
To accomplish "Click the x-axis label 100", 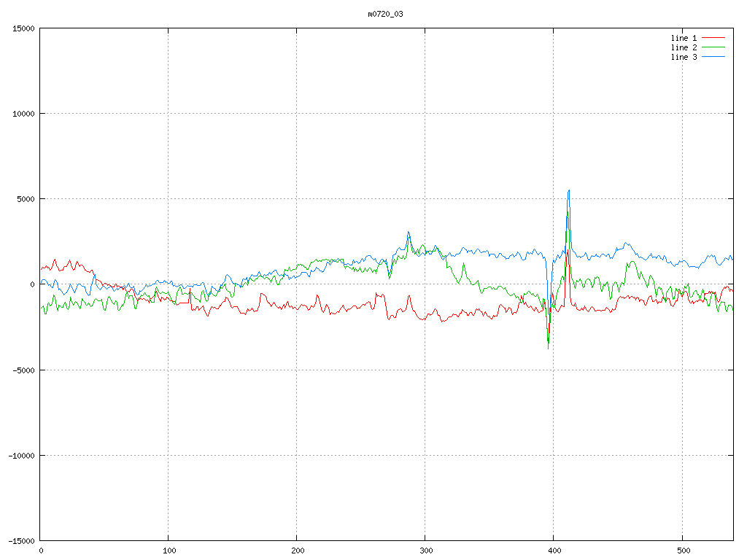I will tap(169, 551).
